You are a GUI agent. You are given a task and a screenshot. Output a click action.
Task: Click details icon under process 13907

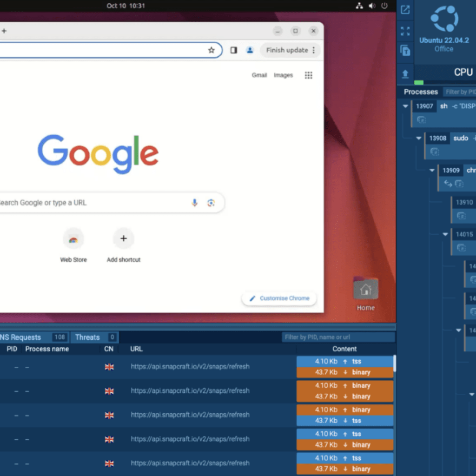click(421, 119)
